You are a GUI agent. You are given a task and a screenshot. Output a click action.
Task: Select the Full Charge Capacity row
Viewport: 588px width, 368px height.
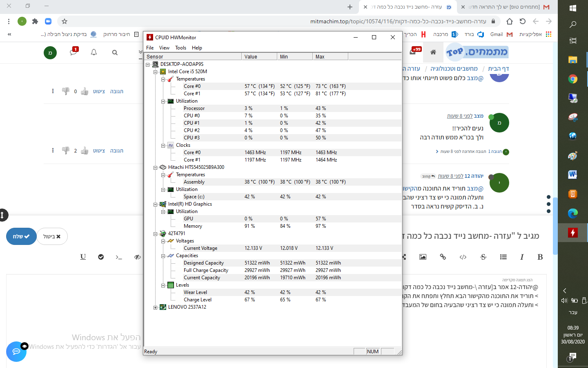coord(273,270)
